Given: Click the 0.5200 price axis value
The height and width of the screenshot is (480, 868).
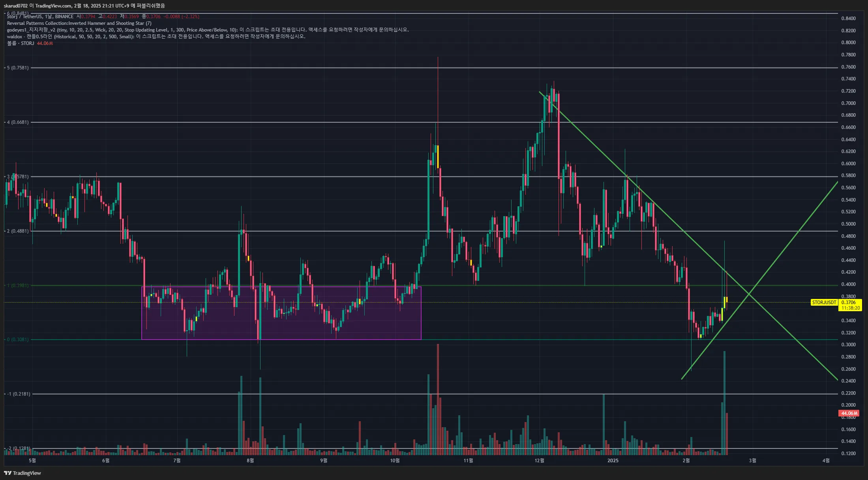Looking at the screenshot, I should pyautogui.click(x=848, y=212).
